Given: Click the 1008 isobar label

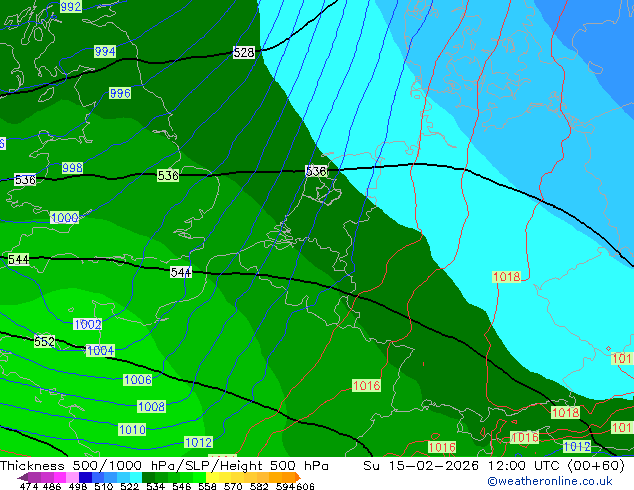Looking at the screenshot, I should point(152,406).
